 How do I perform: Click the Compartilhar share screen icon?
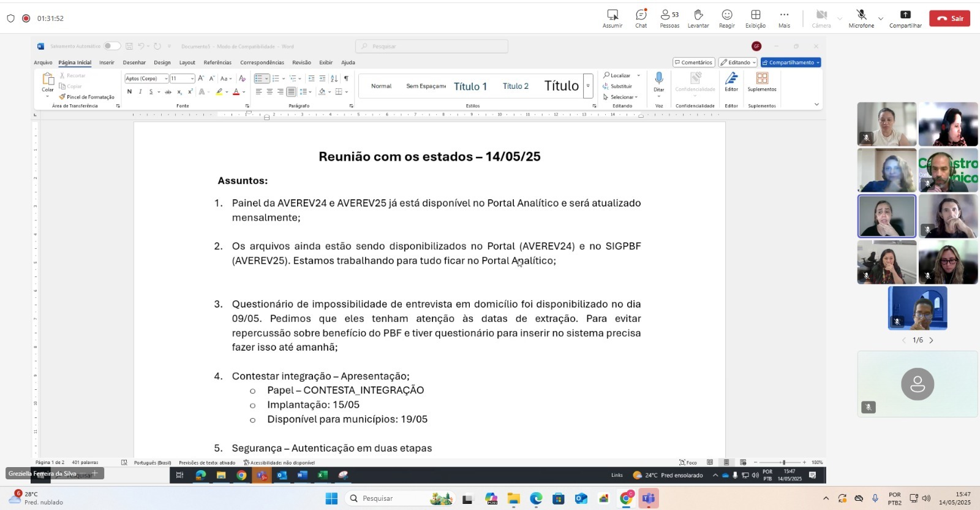(x=905, y=18)
